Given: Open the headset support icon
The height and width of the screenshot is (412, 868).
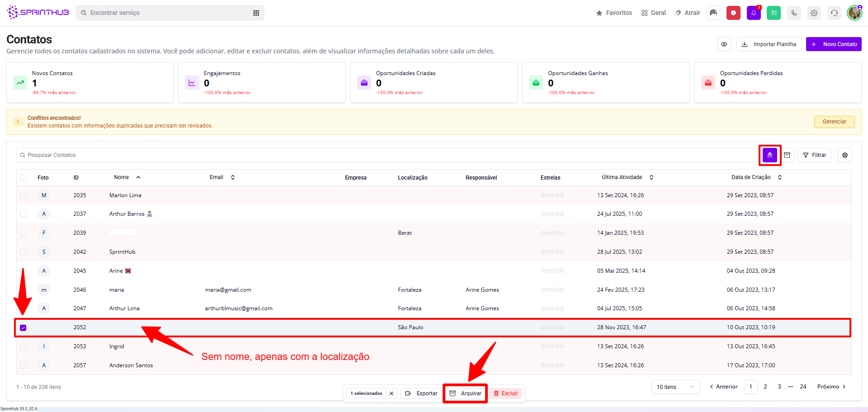Looking at the screenshot, I should [x=834, y=13].
